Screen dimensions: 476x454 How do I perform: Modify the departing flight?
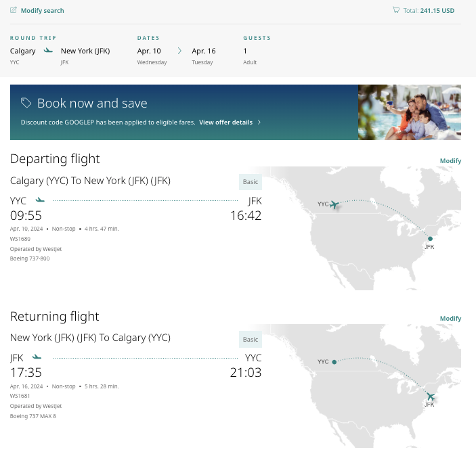tap(450, 161)
